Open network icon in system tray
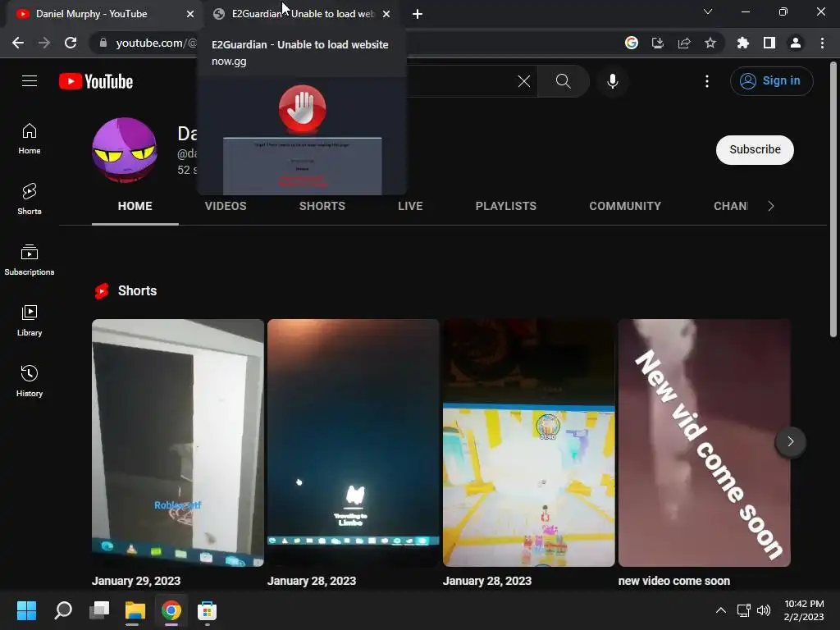Viewport: 840px width, 630px height. [743, 610]
